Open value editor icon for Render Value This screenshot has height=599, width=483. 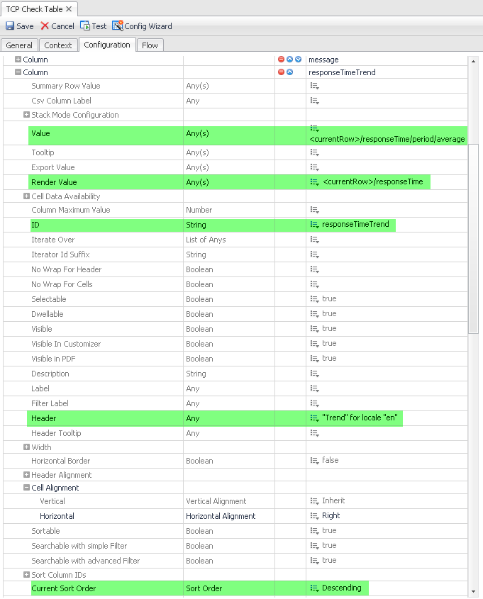point(314,182)
